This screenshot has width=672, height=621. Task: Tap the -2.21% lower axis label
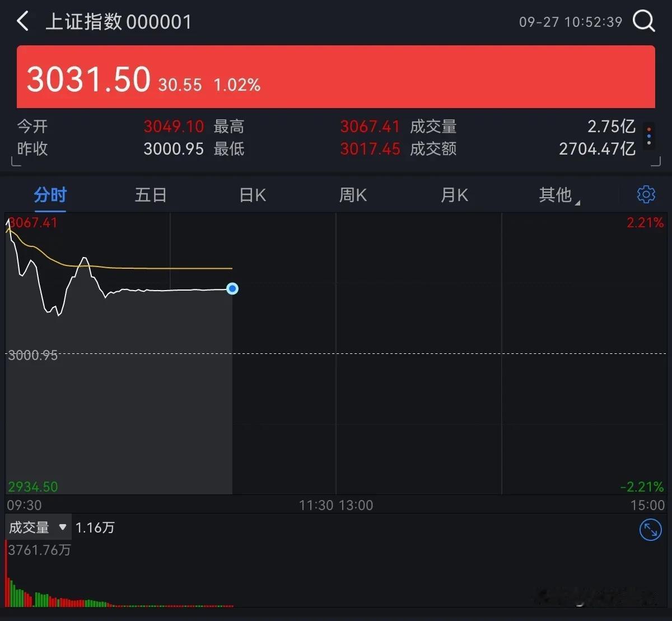(642, 487)
